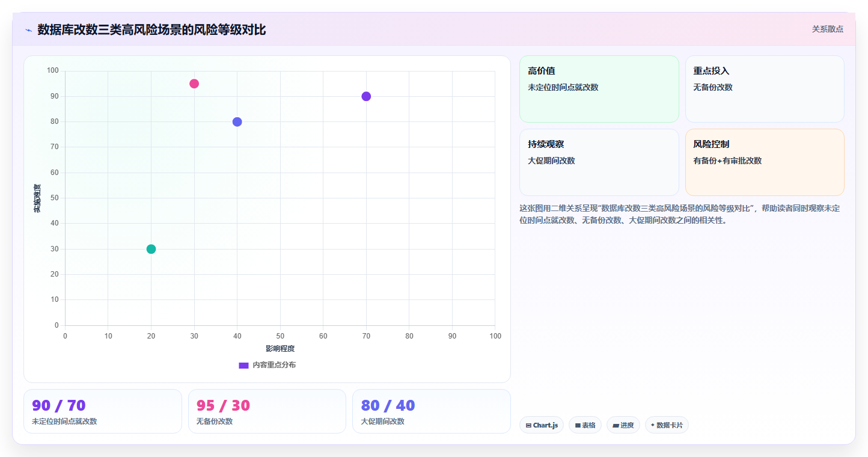Select the 风险控制 quadrant card
The image size is (868, 457).
(x=765, y=162)
